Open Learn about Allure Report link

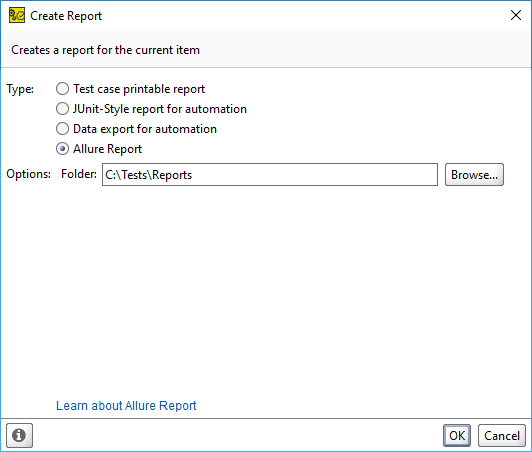click(126, 406)
